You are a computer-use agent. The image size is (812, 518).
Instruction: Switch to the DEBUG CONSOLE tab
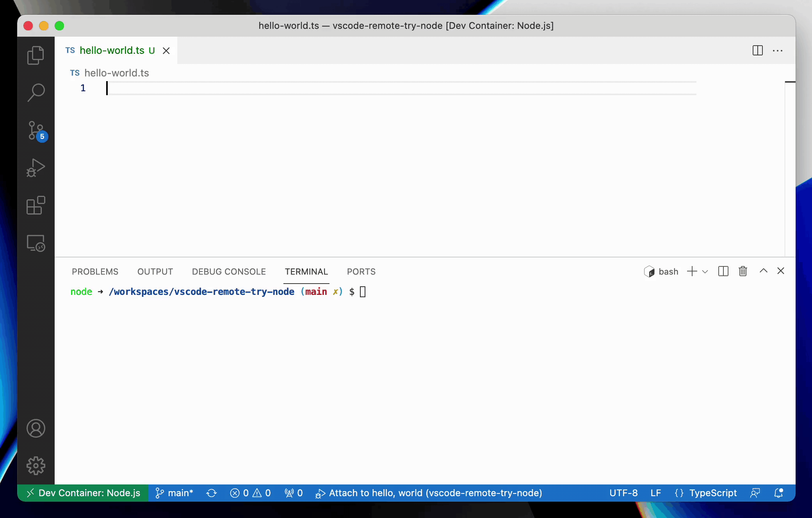(229, 271)
